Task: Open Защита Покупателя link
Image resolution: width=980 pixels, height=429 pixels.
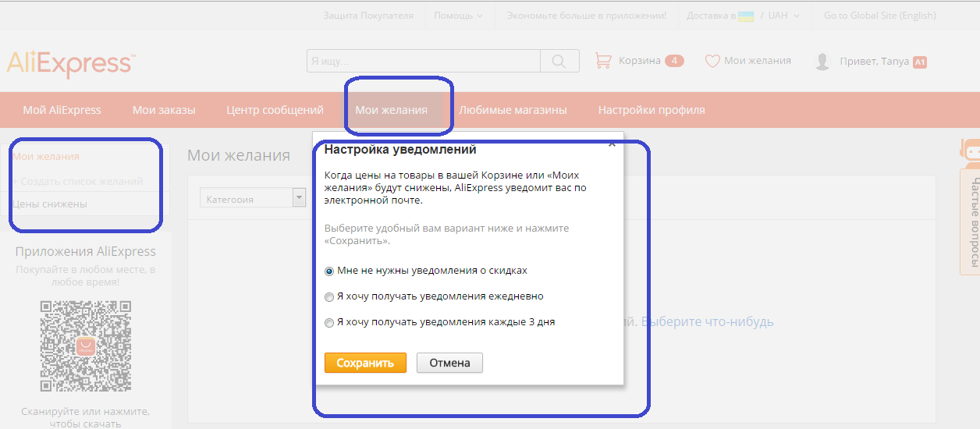Action: click(368, 16)
